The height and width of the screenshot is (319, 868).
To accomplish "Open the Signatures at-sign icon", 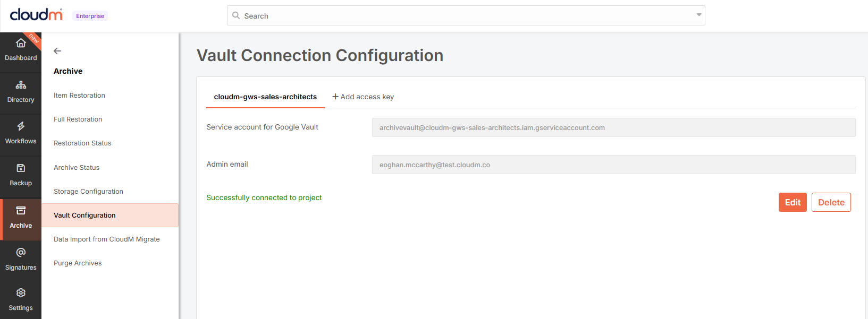I will pyautogui.click(x=21, y=252).
